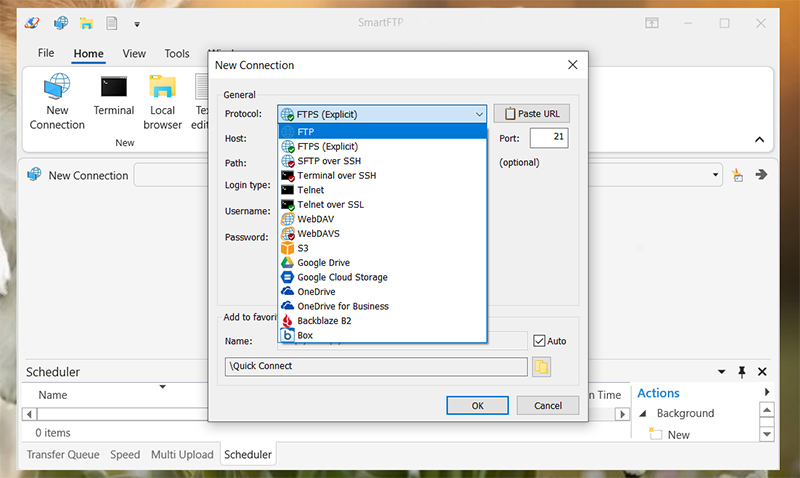The height and width of the screenshot is (478, 800).
Task: Open the Protocol combo box
Action: click(382, 114)
